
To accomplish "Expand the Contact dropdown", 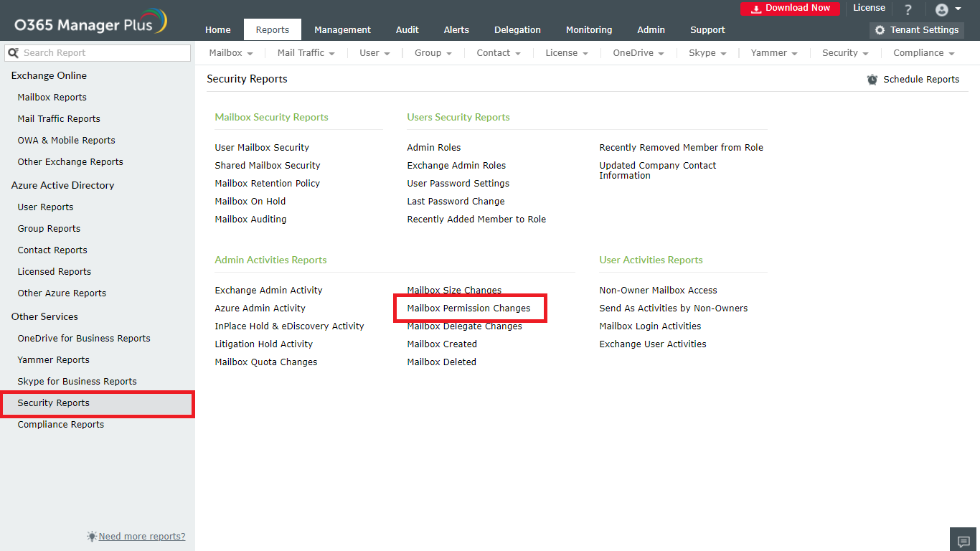I will pos(499,53).
